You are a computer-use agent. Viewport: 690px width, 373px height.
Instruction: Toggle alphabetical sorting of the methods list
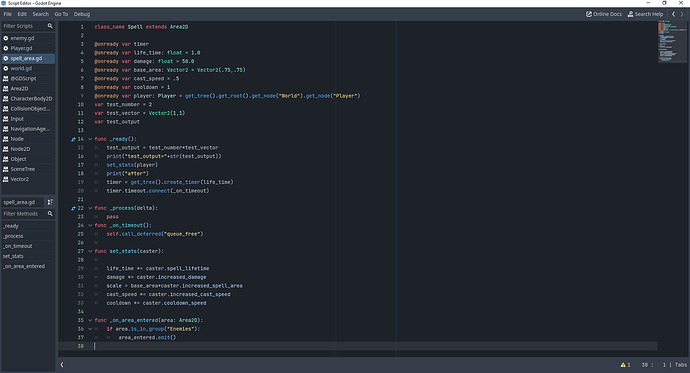click(x=50, y=202)
